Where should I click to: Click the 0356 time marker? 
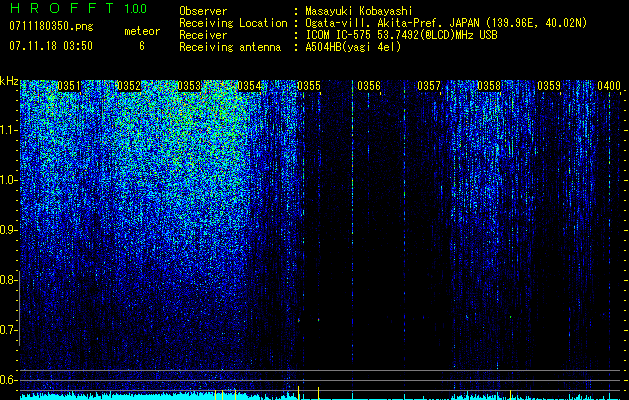coord(369,86)
